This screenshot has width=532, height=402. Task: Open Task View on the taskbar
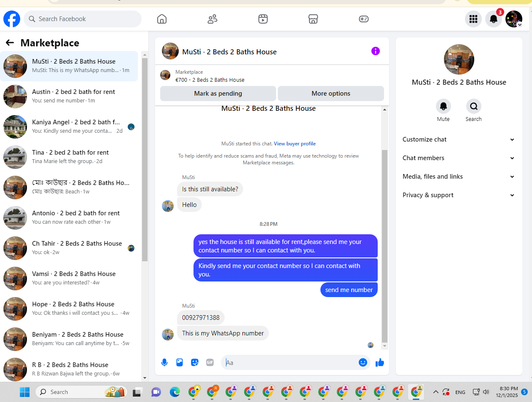click(137, 392)
